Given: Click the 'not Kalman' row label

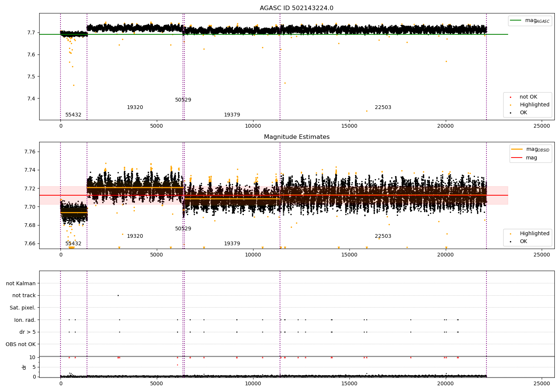Looking at the screenshot, I should pos(21,284).
